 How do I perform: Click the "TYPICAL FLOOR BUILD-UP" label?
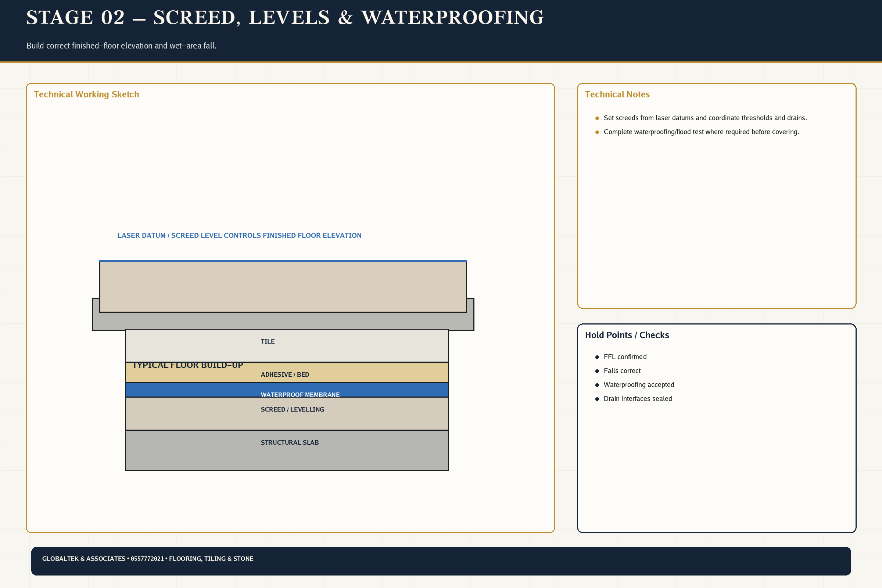187,365
